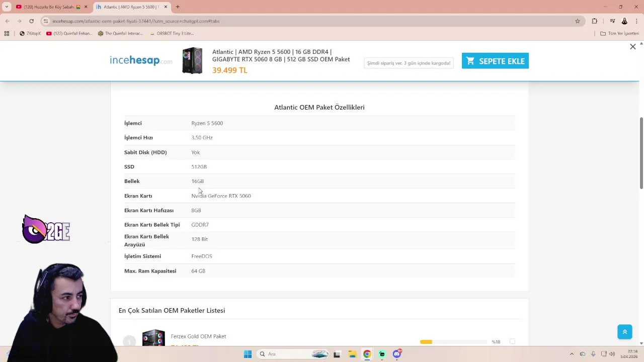Screen dimensions: 644x362
Task: Click the 3.50 GHz İşlemci Hızı value
Action: tap(202, 138)
